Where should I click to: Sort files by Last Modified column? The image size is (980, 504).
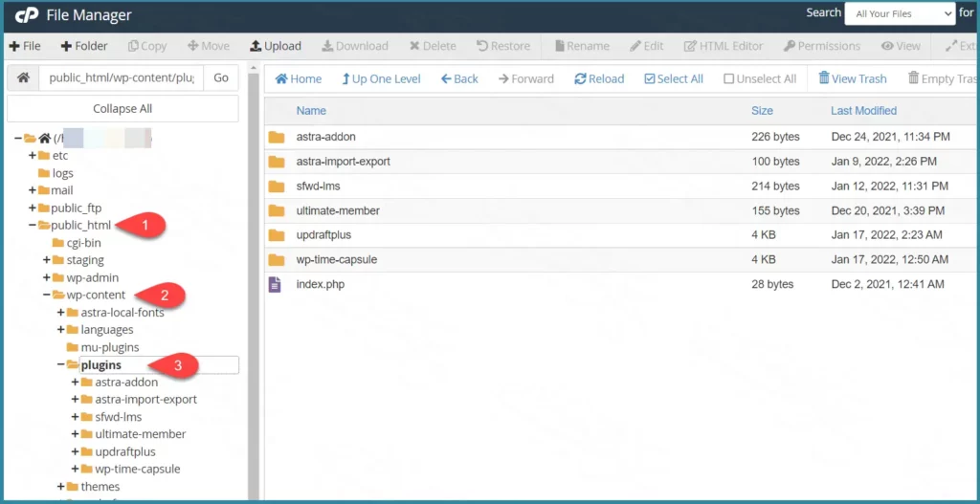tap(863, 111)
